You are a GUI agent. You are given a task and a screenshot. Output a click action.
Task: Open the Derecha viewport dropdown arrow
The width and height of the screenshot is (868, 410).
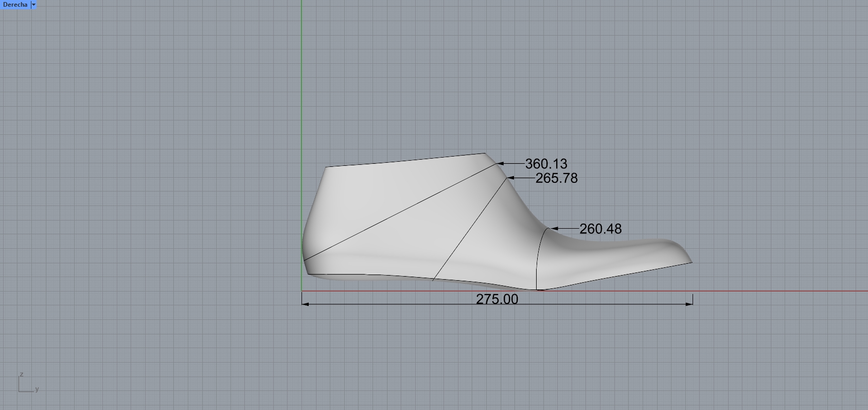34,5
